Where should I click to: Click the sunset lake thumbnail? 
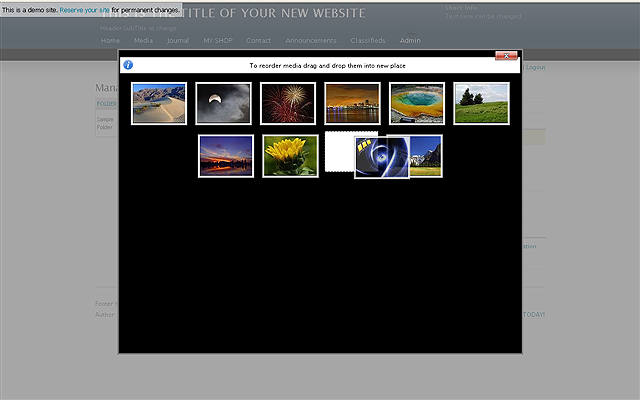pos(225,156)
